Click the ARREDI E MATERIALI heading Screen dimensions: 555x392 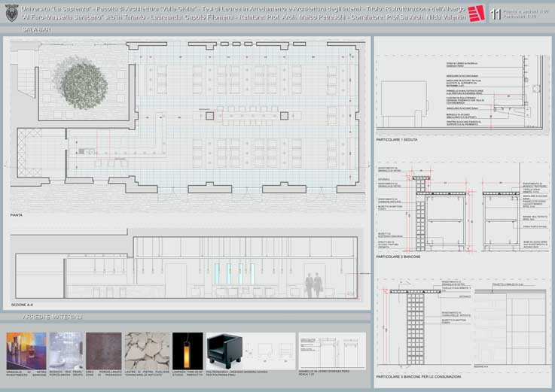[53, 317]
